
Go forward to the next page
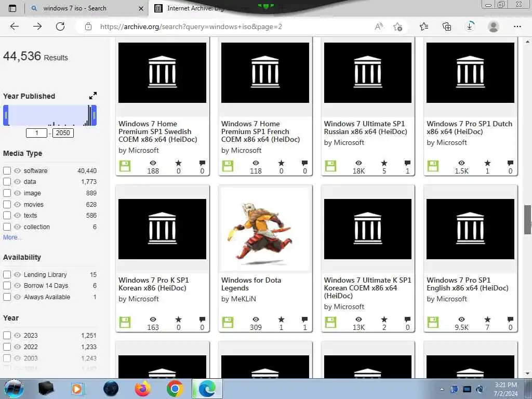coord(37,26)
